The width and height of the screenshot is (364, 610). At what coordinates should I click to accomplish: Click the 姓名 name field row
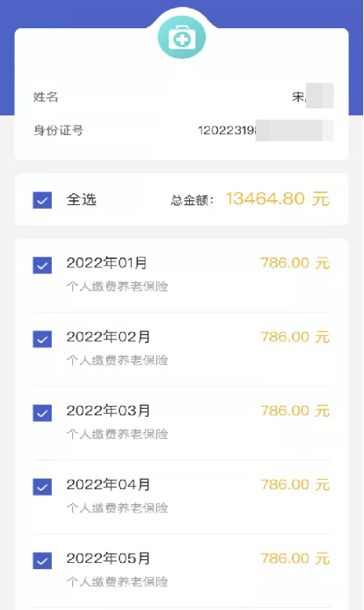182,96
